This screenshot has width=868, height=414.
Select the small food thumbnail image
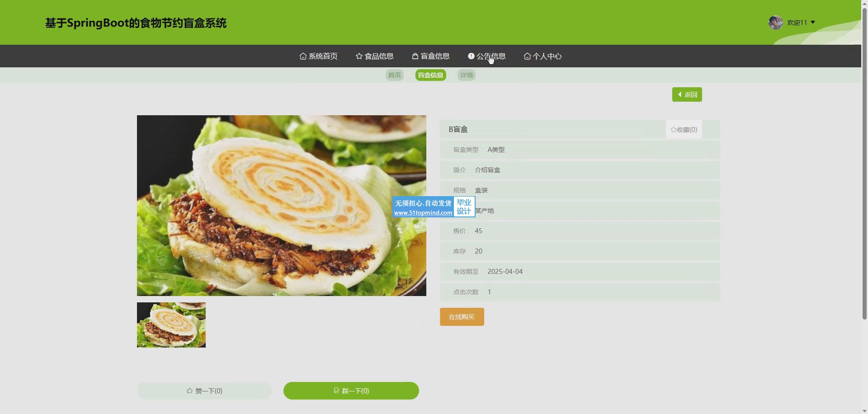(x=171, y=325)
